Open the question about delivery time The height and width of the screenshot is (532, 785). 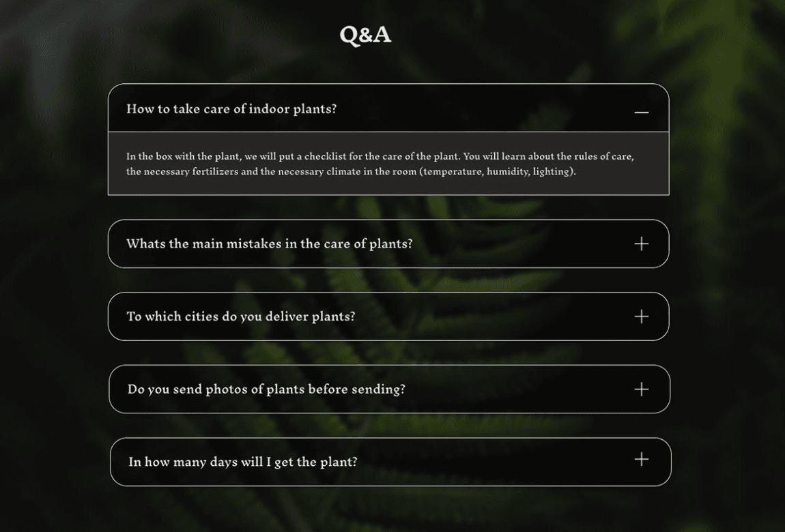tap(242, 462)
